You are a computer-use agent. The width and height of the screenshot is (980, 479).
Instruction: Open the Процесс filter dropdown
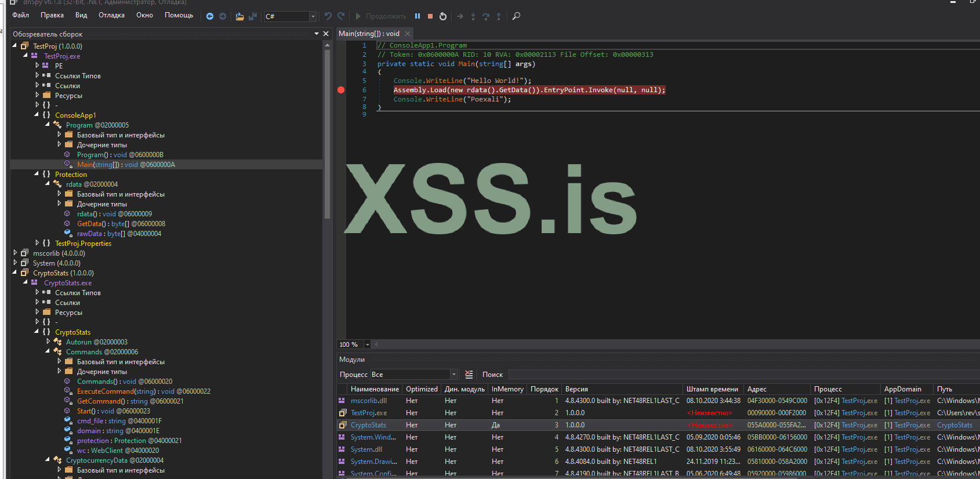tap(453, 375)
